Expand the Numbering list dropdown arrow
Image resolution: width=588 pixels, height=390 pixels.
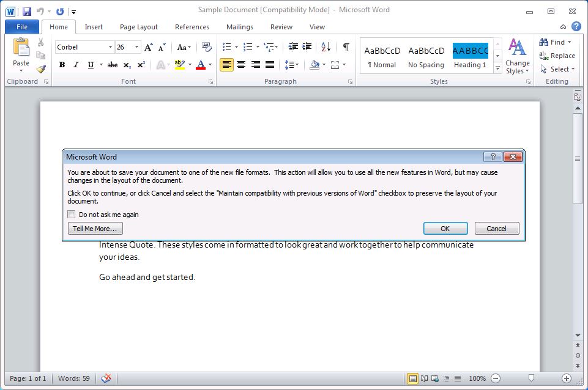click(x=258, y=47)
